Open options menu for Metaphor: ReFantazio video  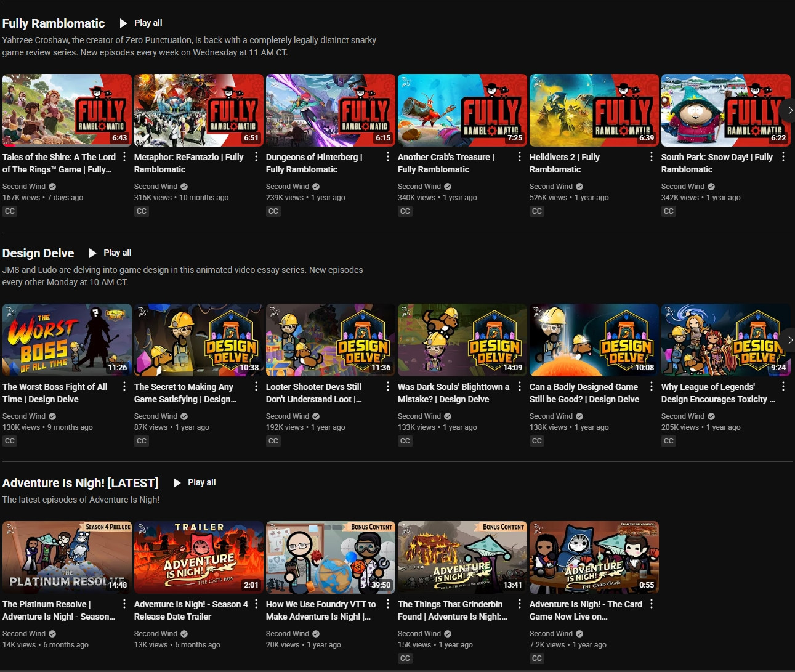(256, 156)
